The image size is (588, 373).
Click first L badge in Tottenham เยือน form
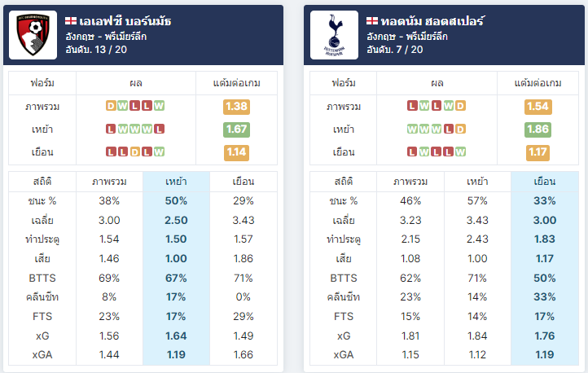point(412,151)
